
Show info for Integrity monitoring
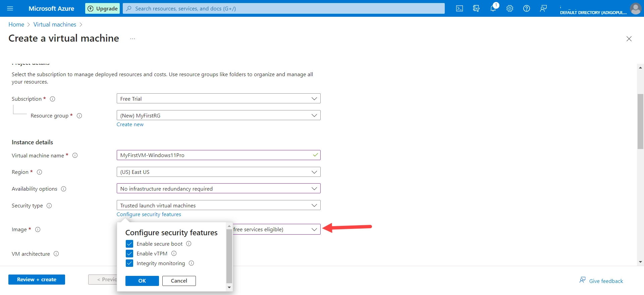coord(192,263)
